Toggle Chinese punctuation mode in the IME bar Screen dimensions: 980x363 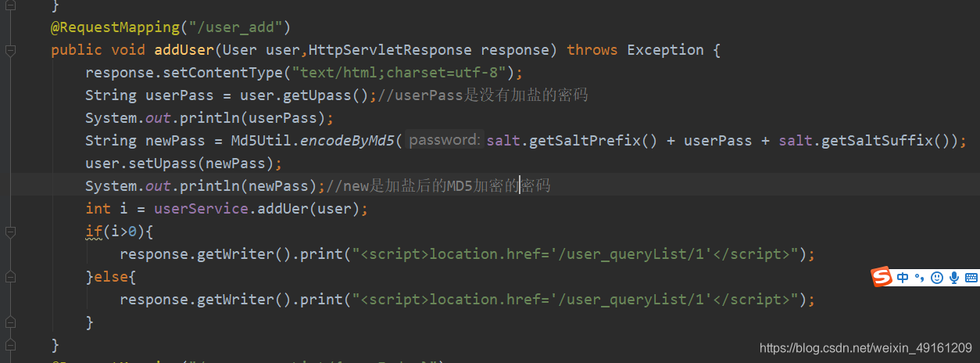[x=920, y=278]
